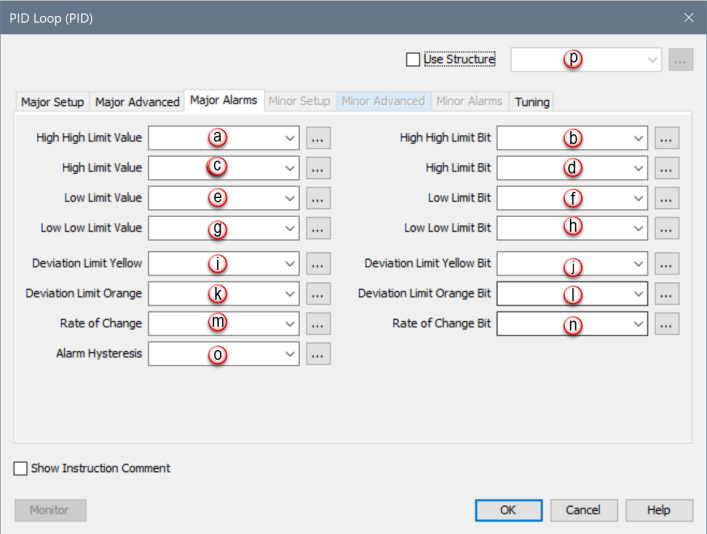Screen dimensions: 707x534
Task: Open the Rate of Change dropdown
Action: pyautogui.click(x=289, y=324)
